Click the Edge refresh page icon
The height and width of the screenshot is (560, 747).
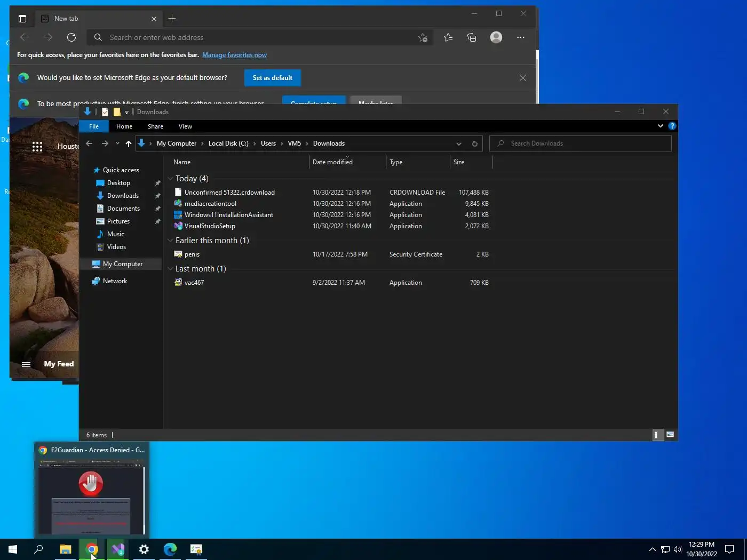click(x=71, y=37)
